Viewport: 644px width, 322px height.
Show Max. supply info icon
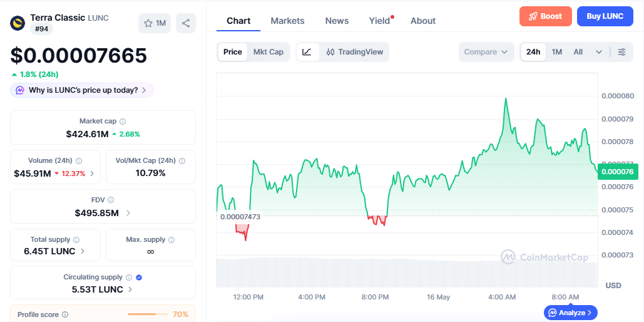[171, 240]
